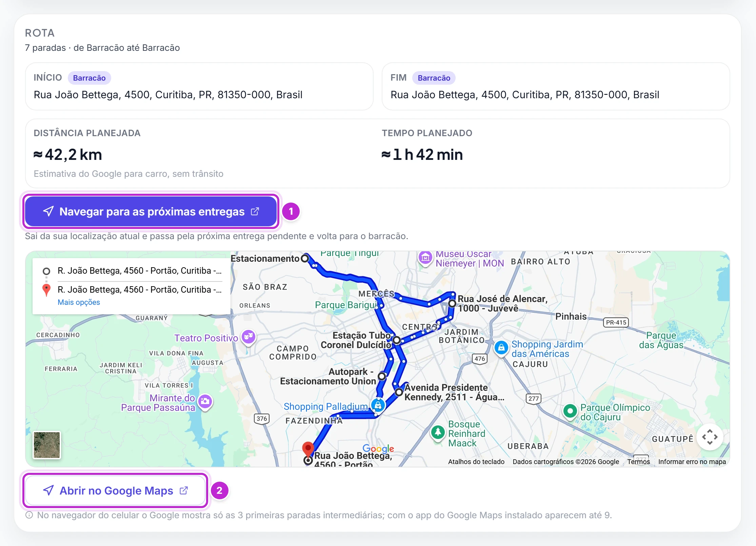This screenshot has width=756, height=546.
Task: Click the red destination pin on the map
Action: coord(308,449)
